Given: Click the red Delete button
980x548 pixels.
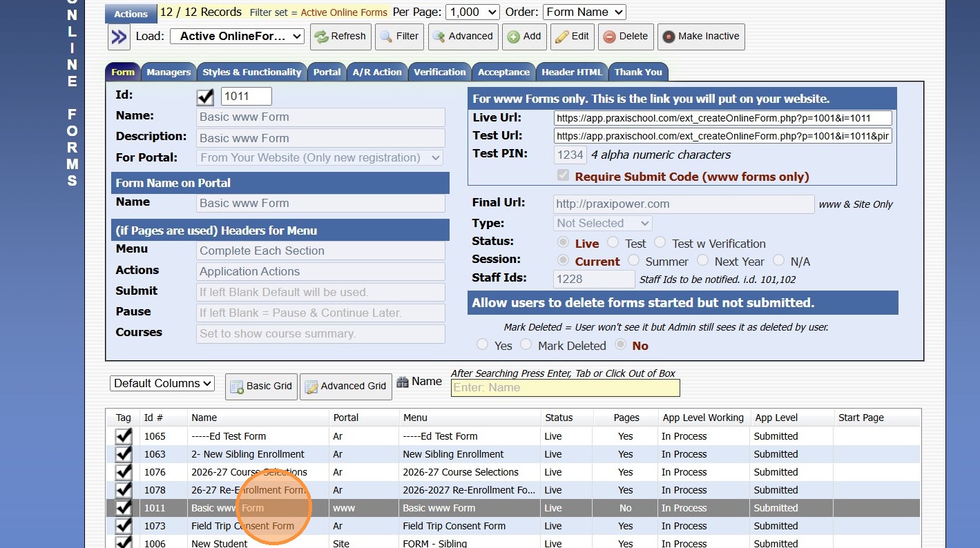Looking at the screenshot, I should [626, 37].
